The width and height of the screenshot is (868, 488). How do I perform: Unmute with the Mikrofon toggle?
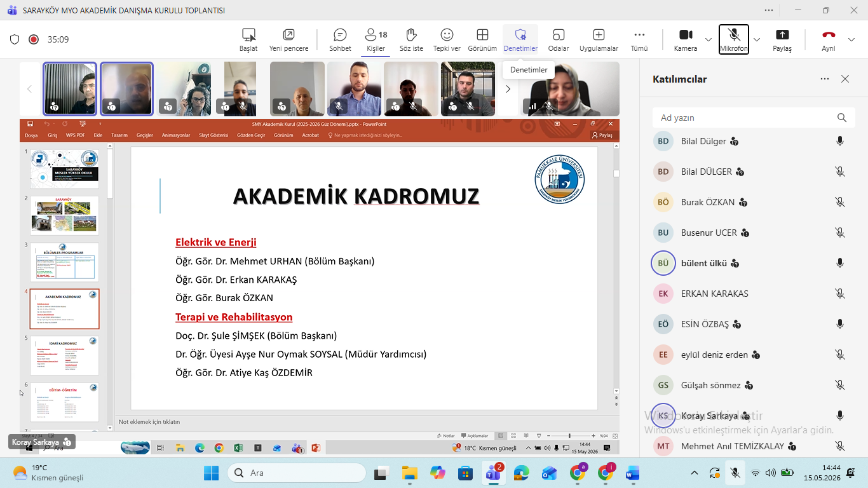pos(734,39)
